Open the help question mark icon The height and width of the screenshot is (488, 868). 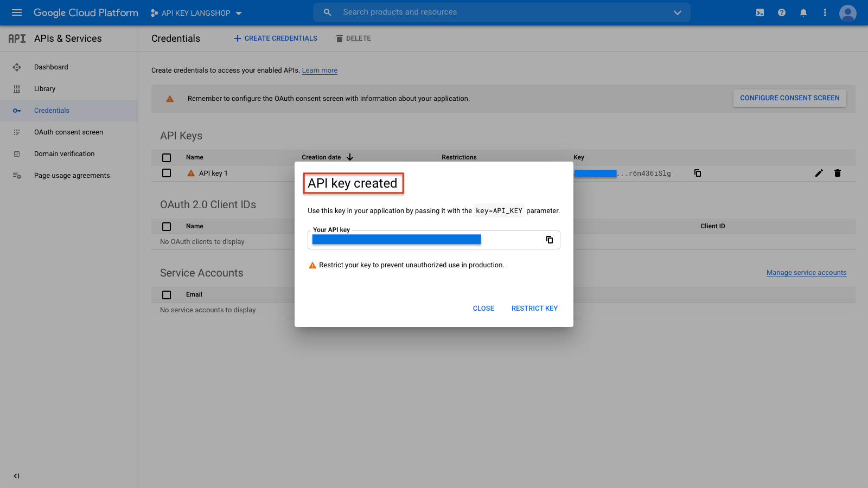(782, 12)
